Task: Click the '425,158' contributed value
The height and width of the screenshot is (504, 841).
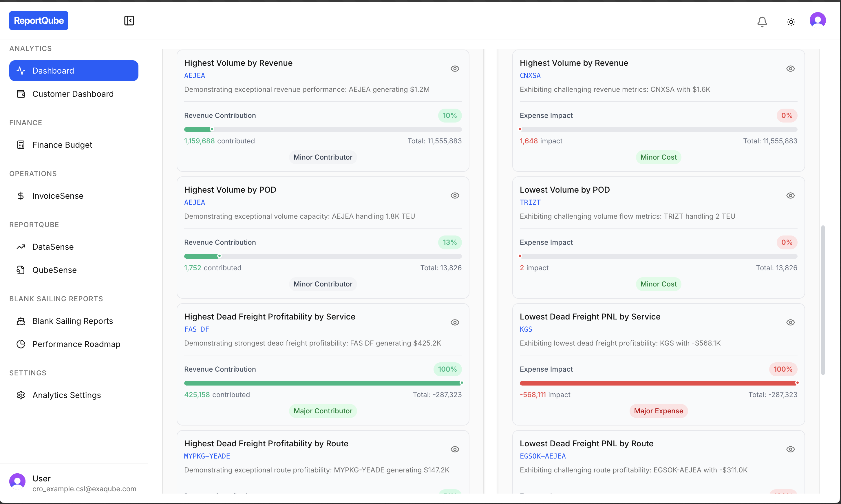Action: [197, 395]
